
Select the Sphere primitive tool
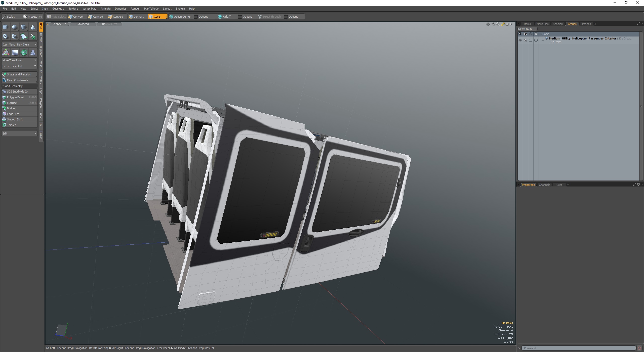point(15,27)
